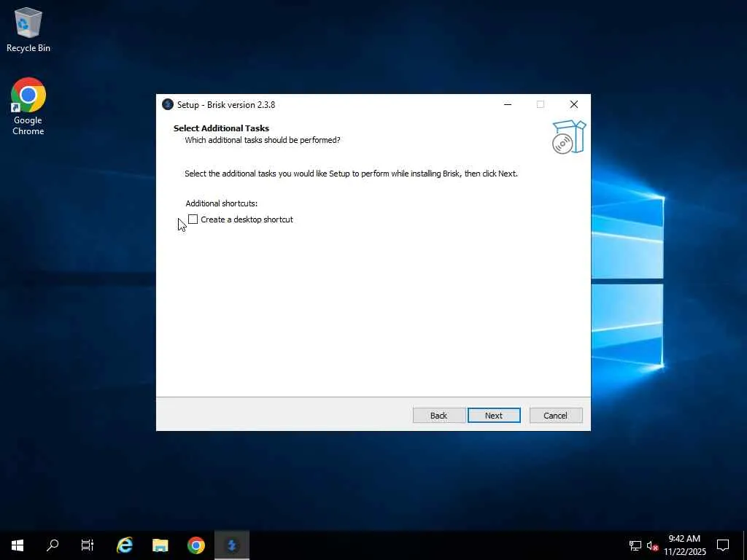Click 'Select Additional Tasks' heading

pyautogui.click(x=221, y=128)
